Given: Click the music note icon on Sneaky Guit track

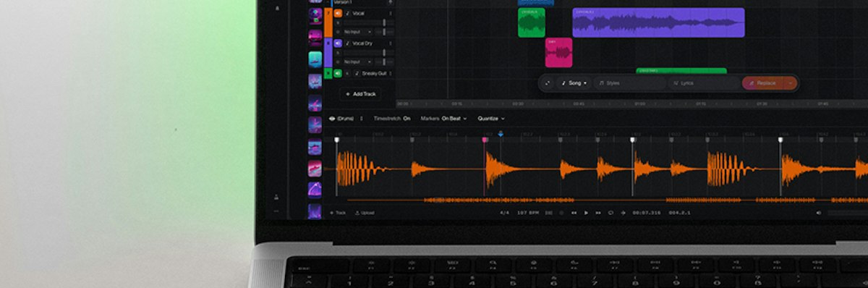Looking at the screenshot, I should coord(357,73).
